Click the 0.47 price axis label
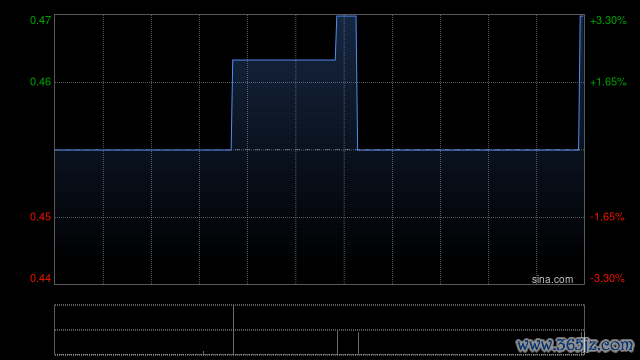 [x=40, y=20]
